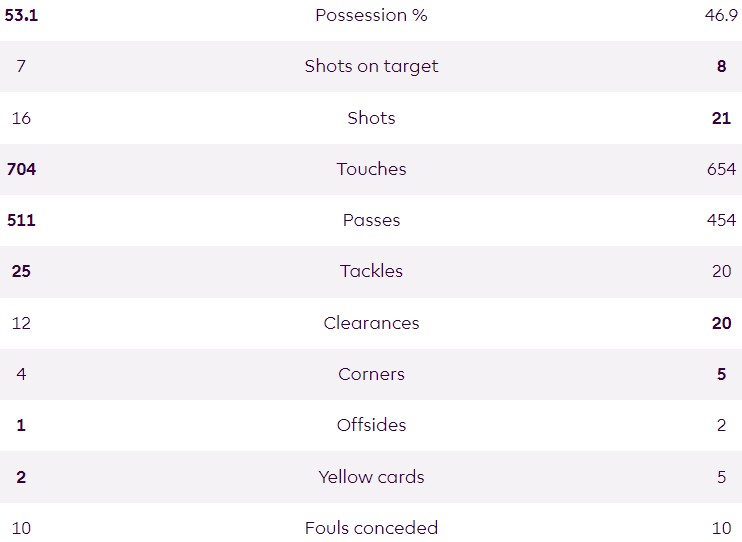Select the Tackles row label
Viewport: 742px width, 542px height.
[x=371, y=271]
